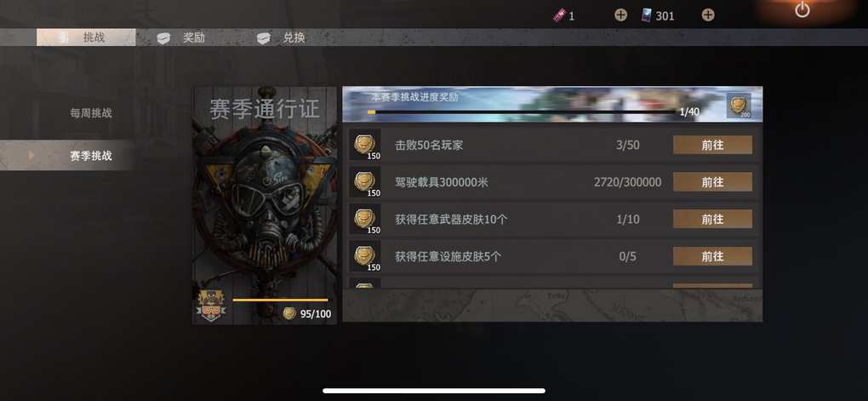This screenshot has height=401, width=868.
Task: Tap the season challenge progress bar
Action: coord(522,112)
